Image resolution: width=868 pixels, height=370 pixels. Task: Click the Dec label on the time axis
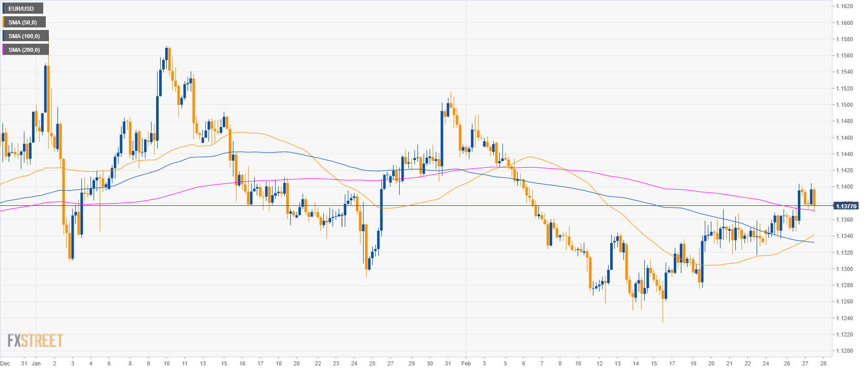6,363
